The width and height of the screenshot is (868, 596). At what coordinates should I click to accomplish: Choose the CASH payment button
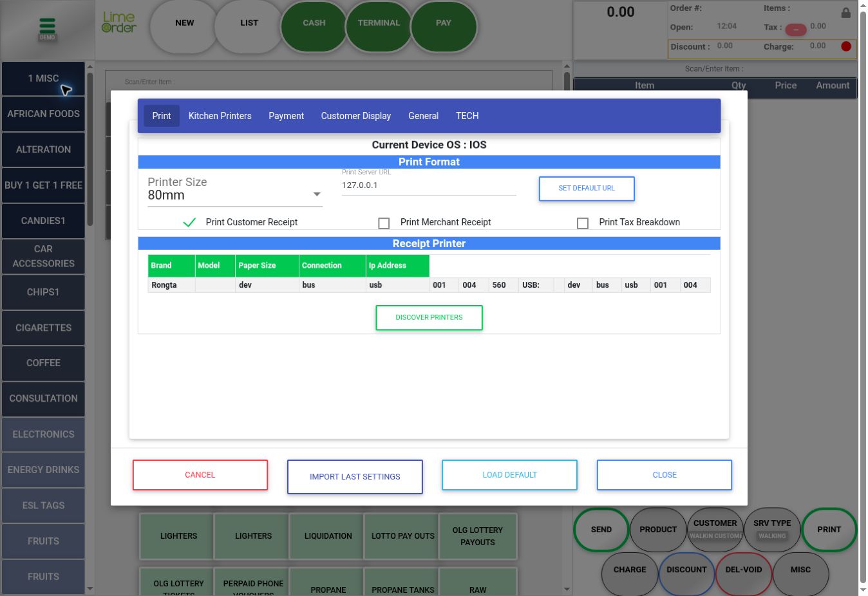[314, 26]
